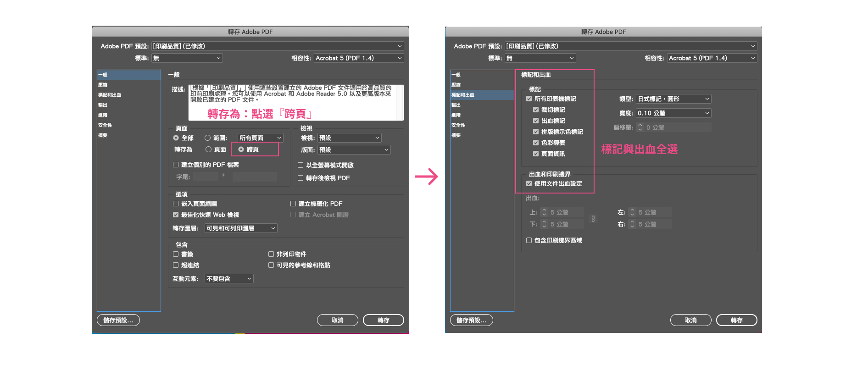
Task: Open the 轉存圖層 export layers dropdown
Action: click(x=241, y=228)
